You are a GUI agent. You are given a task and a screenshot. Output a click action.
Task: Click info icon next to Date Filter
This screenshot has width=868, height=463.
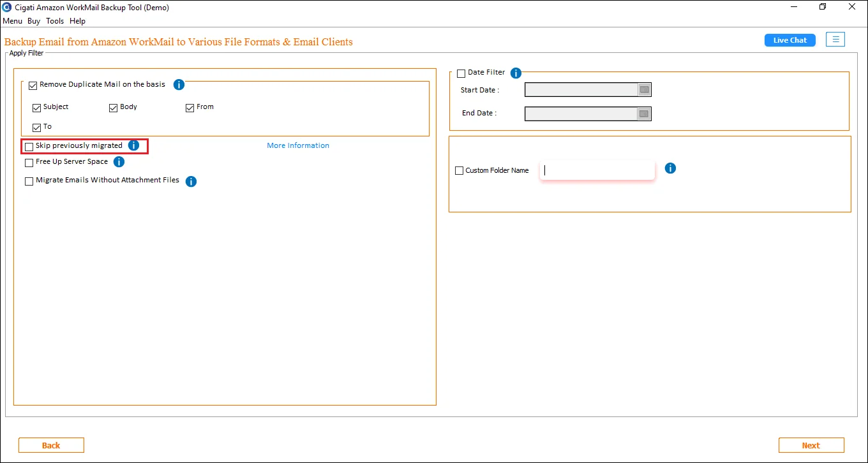(516, 73)
